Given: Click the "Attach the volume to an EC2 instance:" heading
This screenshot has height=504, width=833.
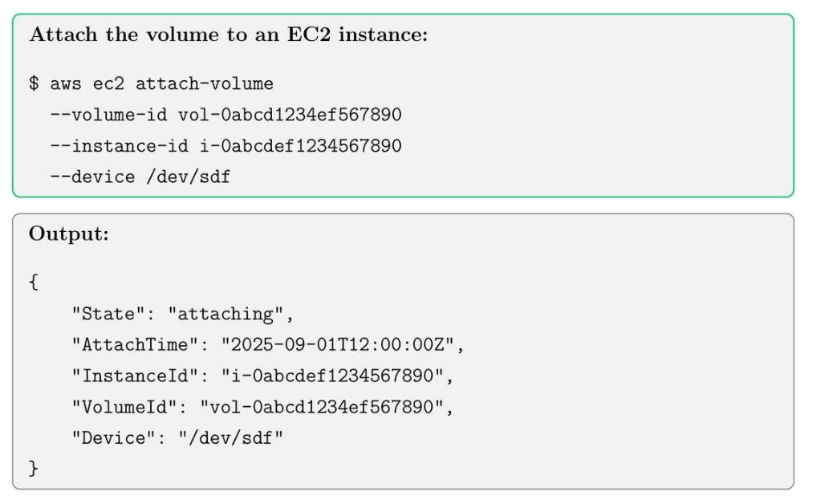Looking at the screenshot, I should pos(228,35).
